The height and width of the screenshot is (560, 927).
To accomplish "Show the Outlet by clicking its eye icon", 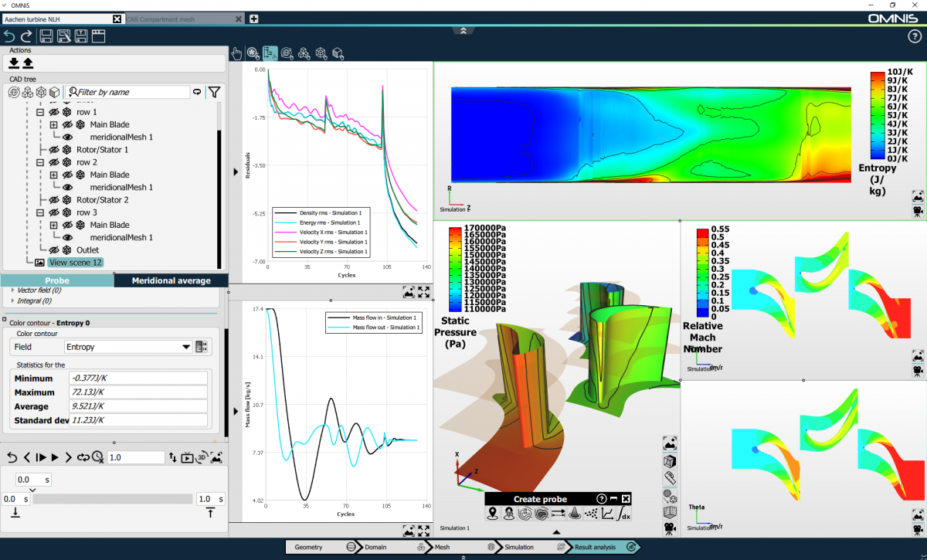I will pyautogui.click(x=54, y=250).
